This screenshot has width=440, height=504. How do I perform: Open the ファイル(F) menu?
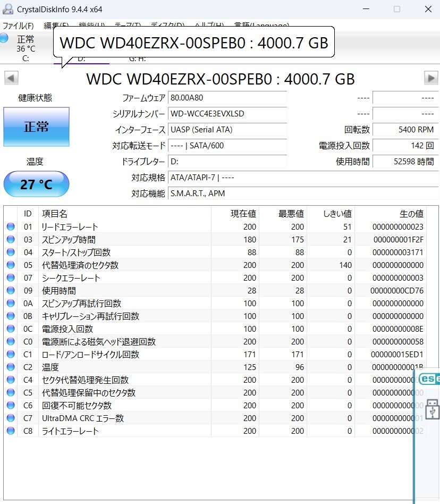pos(18,26)
